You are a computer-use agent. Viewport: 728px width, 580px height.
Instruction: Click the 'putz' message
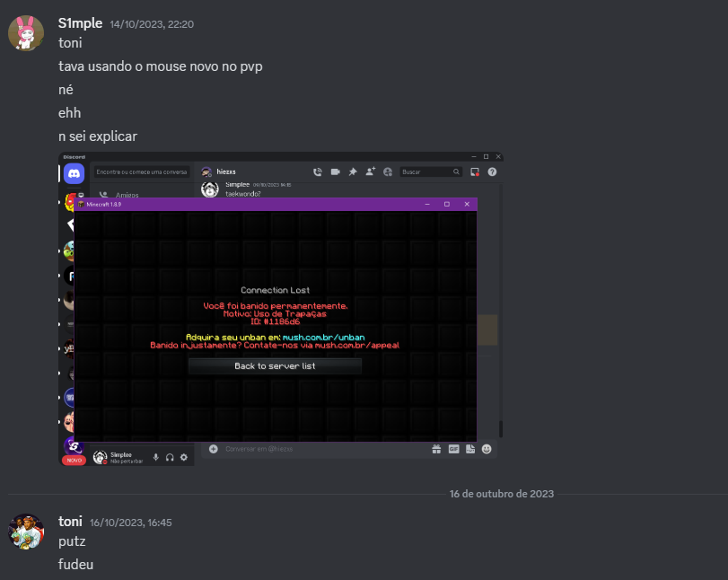click(72, 541)
